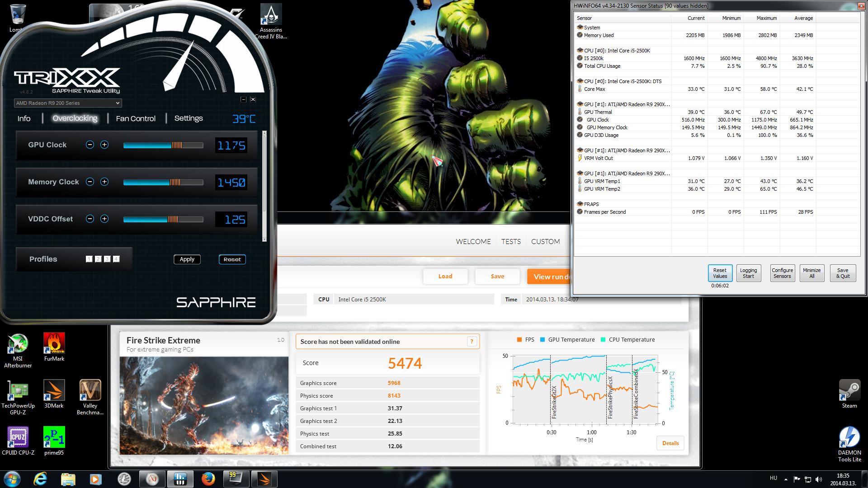Open the Settings tab in TRIXX
The image size is (868, 488).
pos(189,118)
